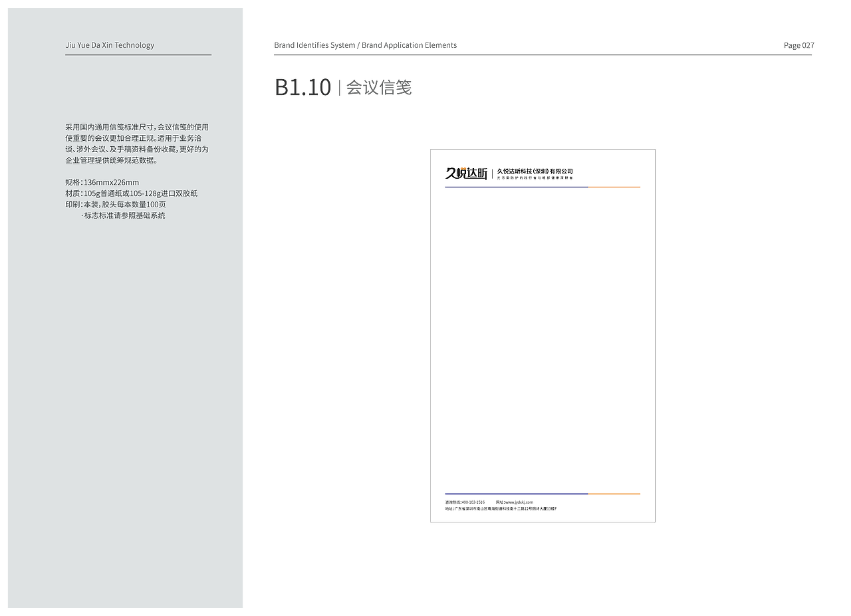Click the small slogan under the company name
Screen dimensions: 851x616
click(x=535, y=177)
